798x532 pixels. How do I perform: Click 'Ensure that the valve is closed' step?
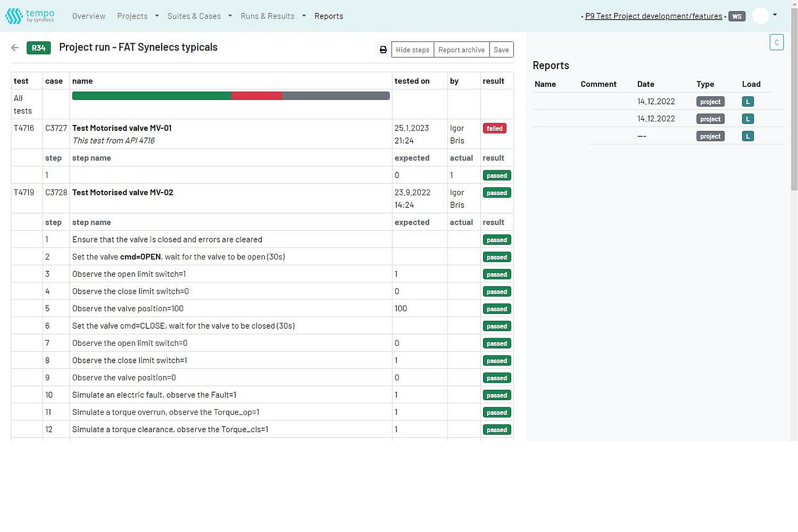coord(167,240)
